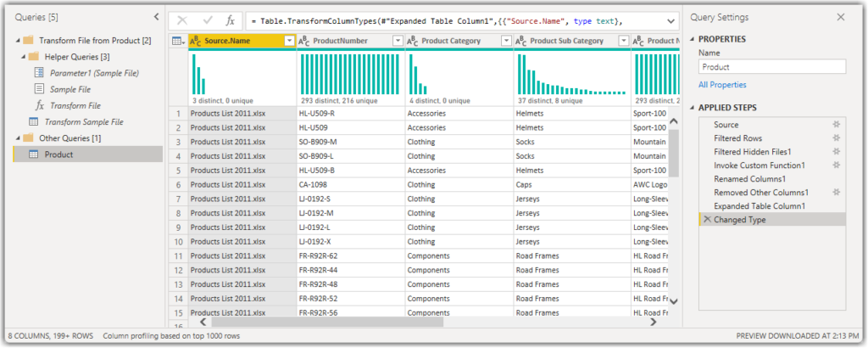Click horizontal scrollbar right arrow
The height and width of the screenshot is (348, 868).
point(654,322)
